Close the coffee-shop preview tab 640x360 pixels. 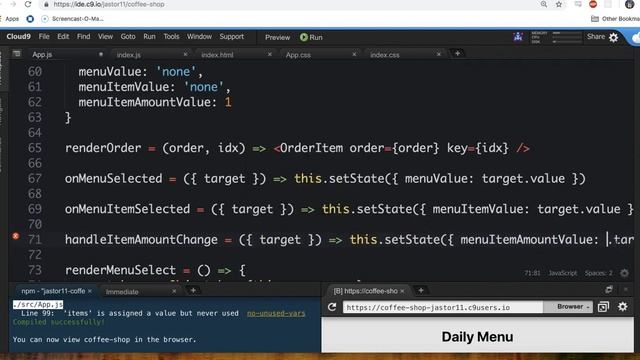point(402,291)
